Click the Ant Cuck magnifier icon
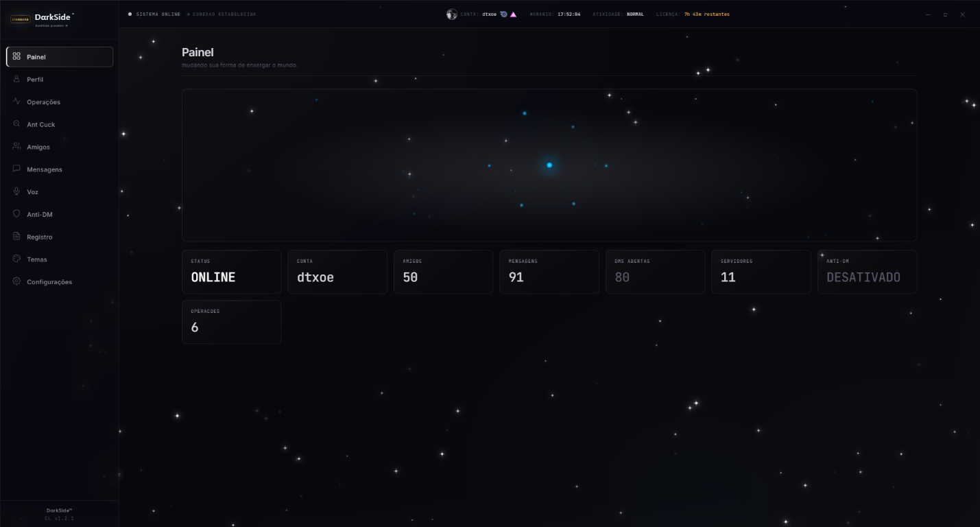 16,124
